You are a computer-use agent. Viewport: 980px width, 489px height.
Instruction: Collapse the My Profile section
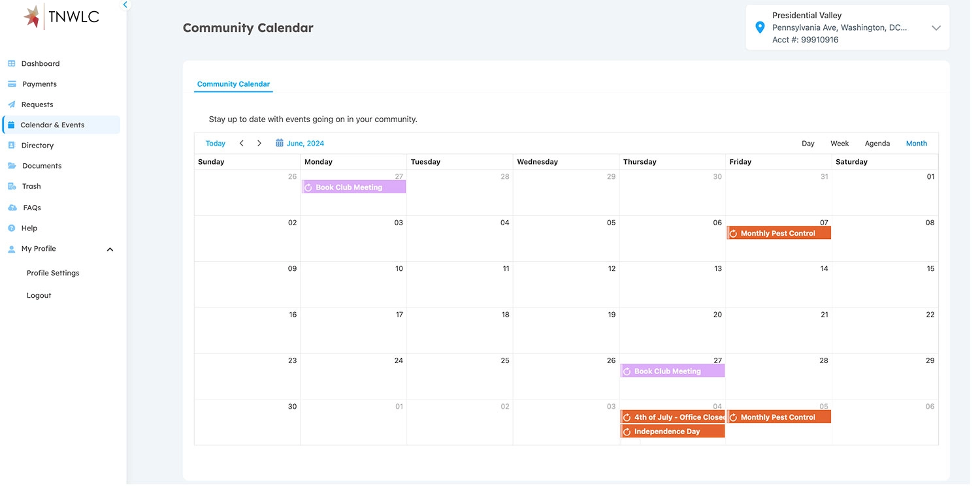pos(110,249)
